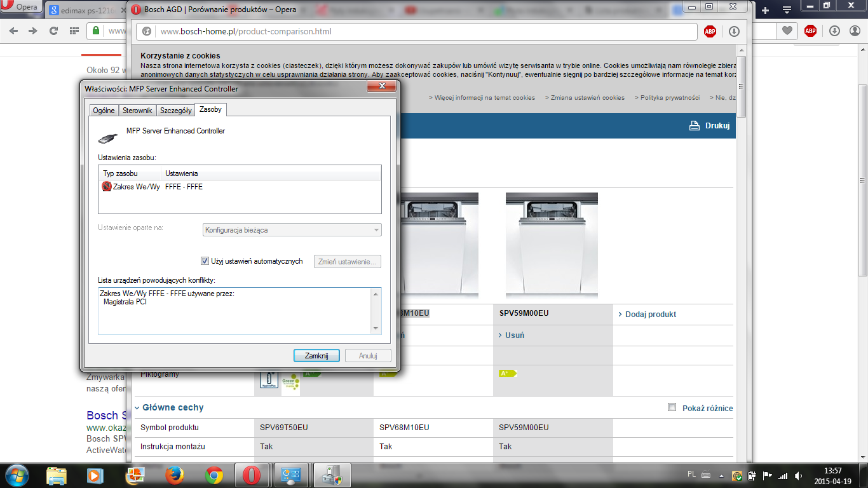This screenshot has height=488, width=868.
Task: Reload the page in the background Opera window
Action: pyautogui.click(x=54, y=30)
